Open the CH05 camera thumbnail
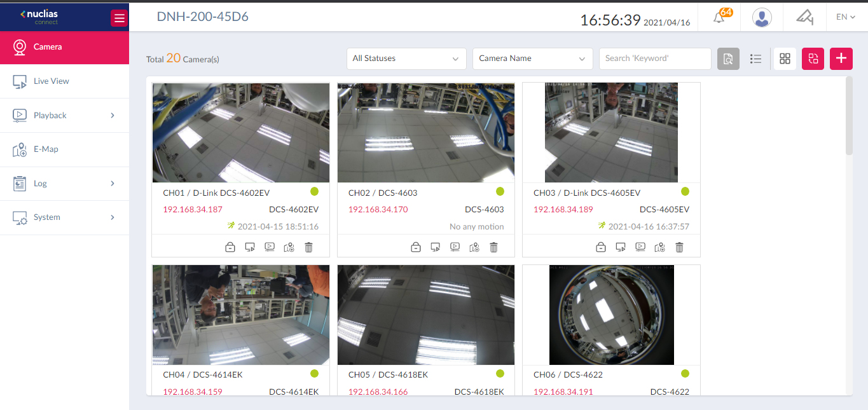 click(426, 315)
